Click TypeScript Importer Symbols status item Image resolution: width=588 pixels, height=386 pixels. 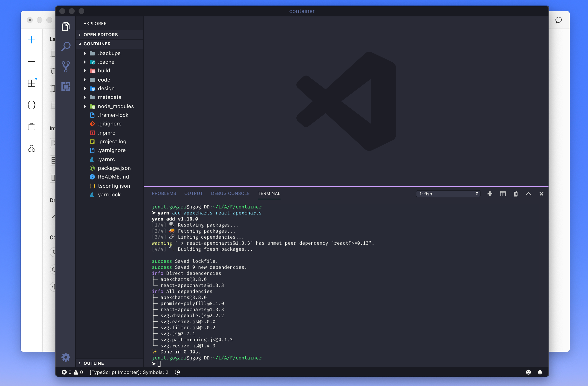pyautogui.click(x=129, y=372)
